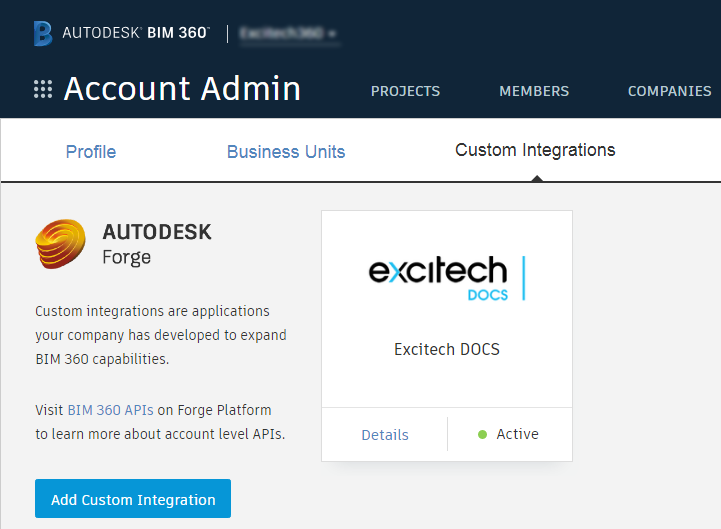The image size is (721, 529).
Task: Expand the account name dropdown arrow
Action: 332,34
